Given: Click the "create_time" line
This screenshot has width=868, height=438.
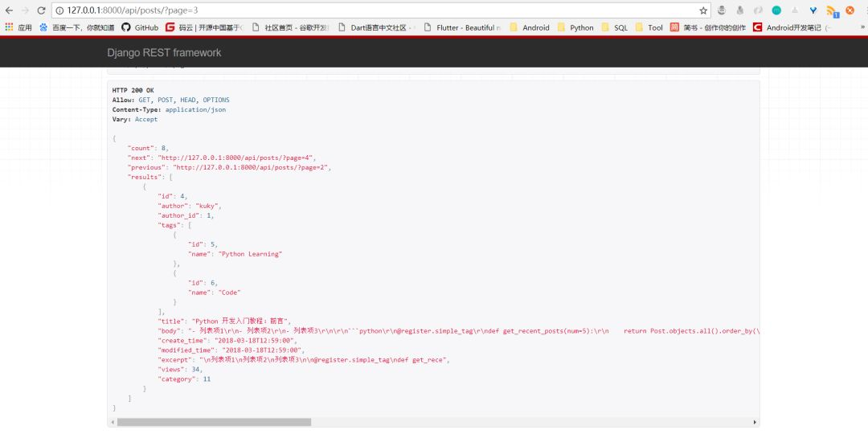Looking at the screenshot, I should point(227,341).
